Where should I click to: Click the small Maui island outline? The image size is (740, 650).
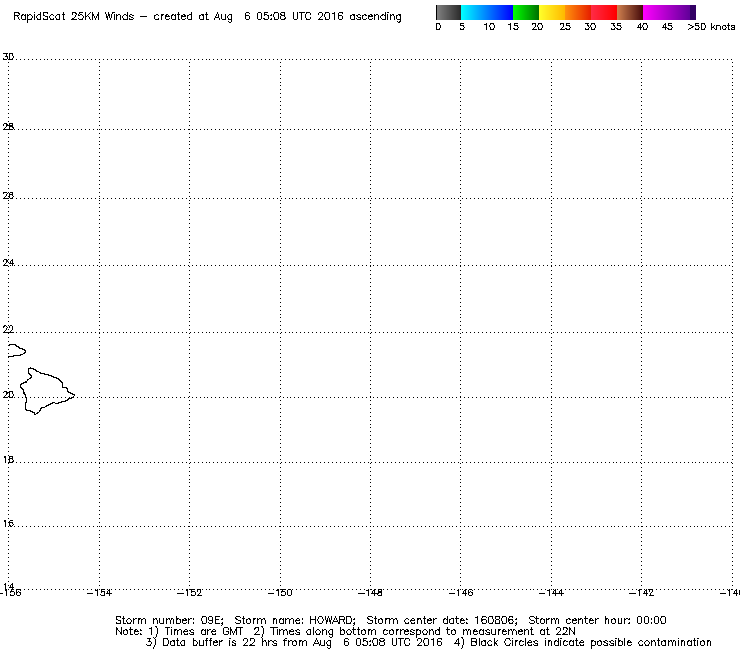17,350
